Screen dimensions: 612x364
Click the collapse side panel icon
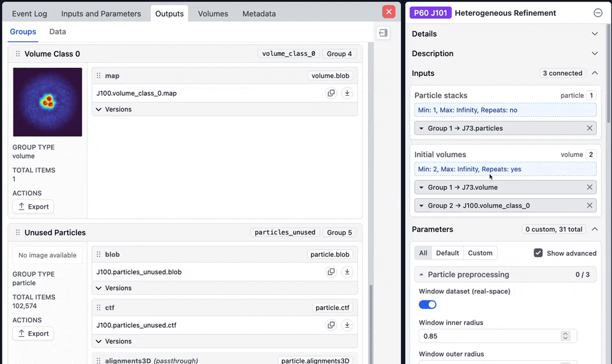pyautogui.click(x=383, y=33)
